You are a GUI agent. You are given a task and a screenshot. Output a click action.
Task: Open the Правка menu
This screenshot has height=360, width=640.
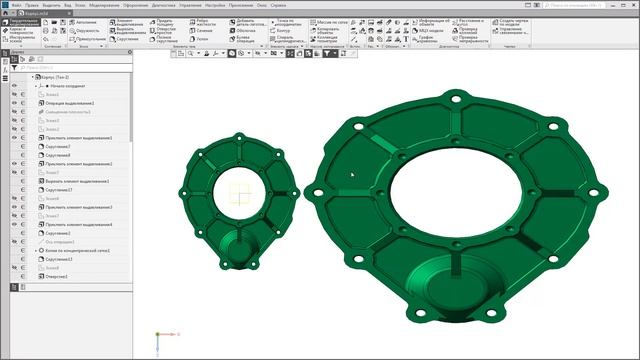32,5
